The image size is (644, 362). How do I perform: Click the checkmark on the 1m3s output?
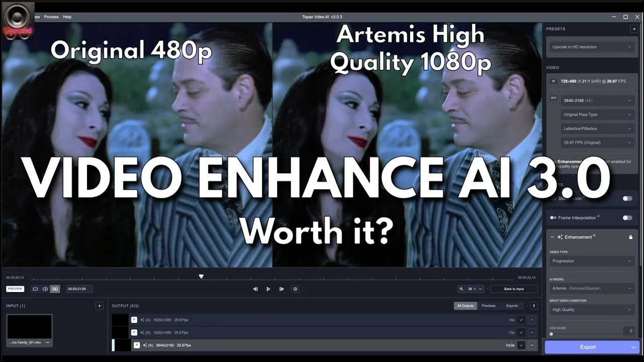tap(521, 345)
